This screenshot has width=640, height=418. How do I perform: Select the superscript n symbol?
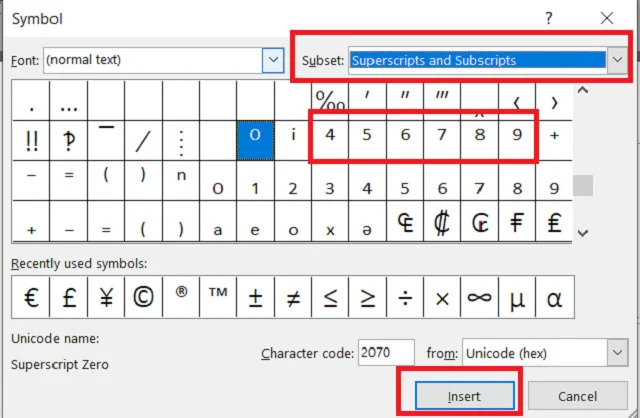(181, 180)
